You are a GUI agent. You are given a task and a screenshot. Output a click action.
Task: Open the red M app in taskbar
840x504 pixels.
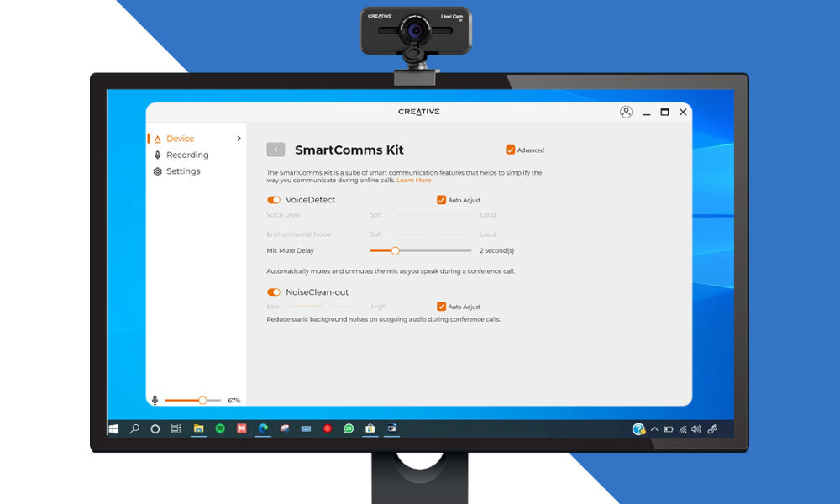click(242, 428)
